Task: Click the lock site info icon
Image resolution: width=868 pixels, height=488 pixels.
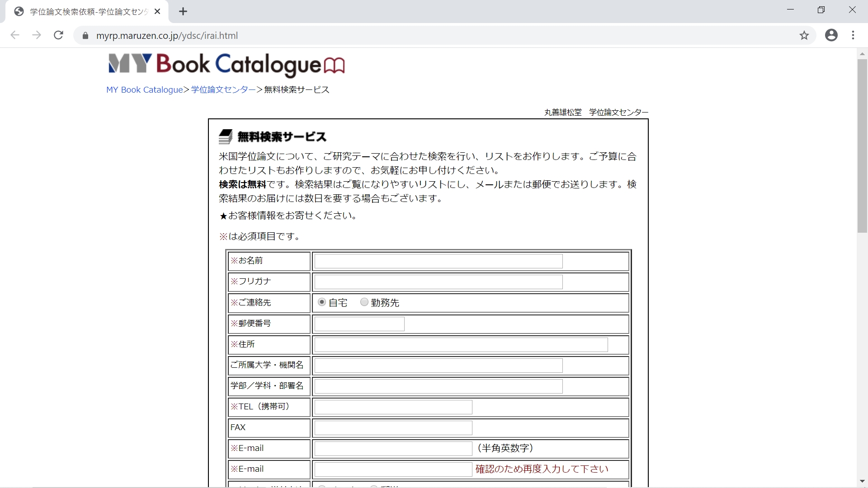Action: pos(85,36)
